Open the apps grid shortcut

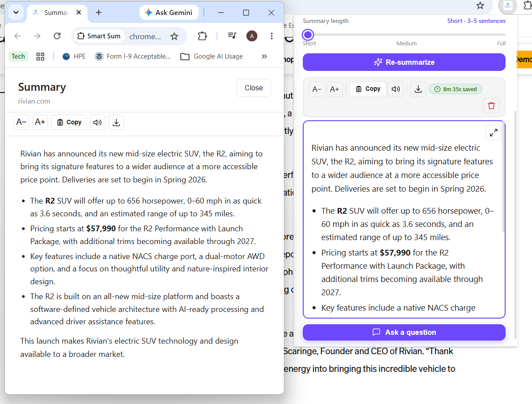point(41,56)
